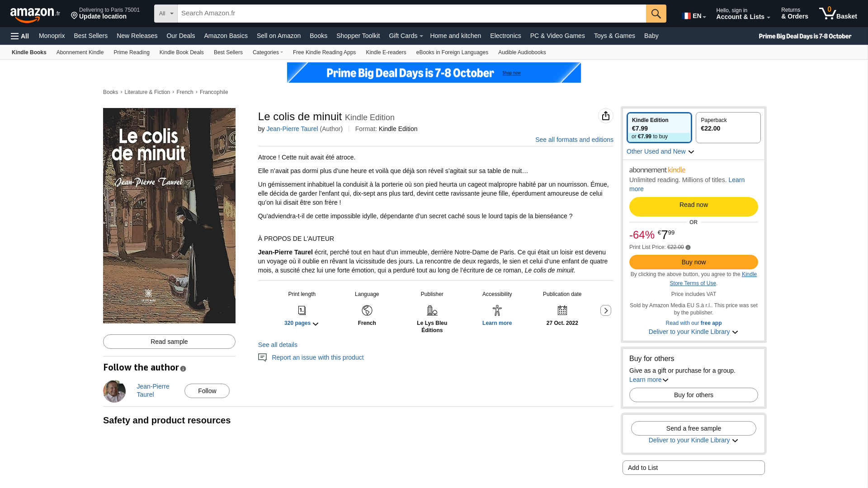Open the Categories dropdown in Kindle navigation
This screenshot has width=868, height=488.
click(267, 52)
